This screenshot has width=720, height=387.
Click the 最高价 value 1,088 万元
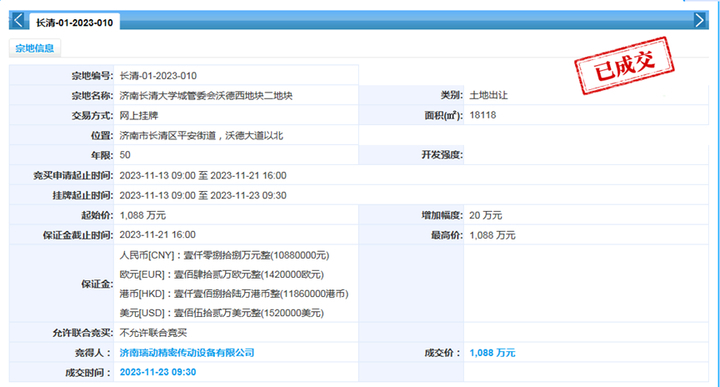click(x=492, y=235)
